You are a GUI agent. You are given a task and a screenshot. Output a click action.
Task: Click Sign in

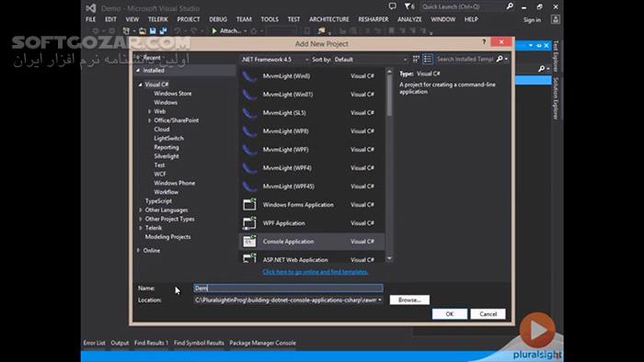532,19
